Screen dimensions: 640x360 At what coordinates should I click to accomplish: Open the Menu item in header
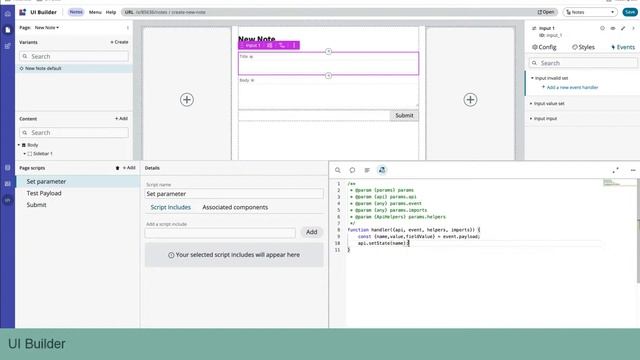pos(95,12)
